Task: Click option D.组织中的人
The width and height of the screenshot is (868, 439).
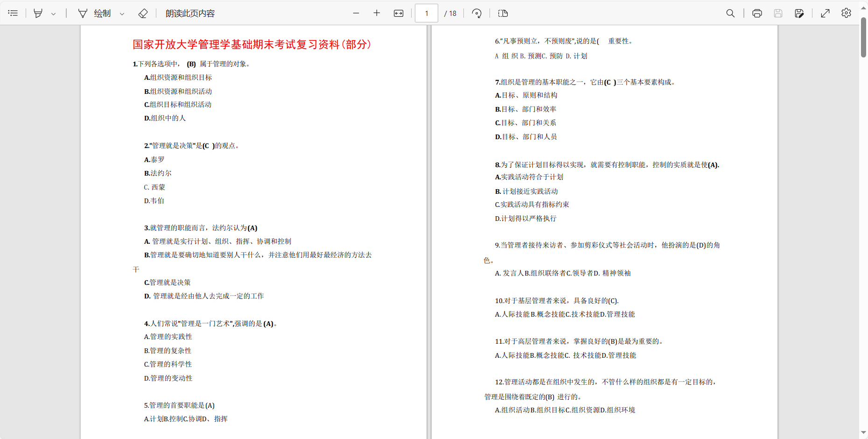Action: click(x=165, y=118)
